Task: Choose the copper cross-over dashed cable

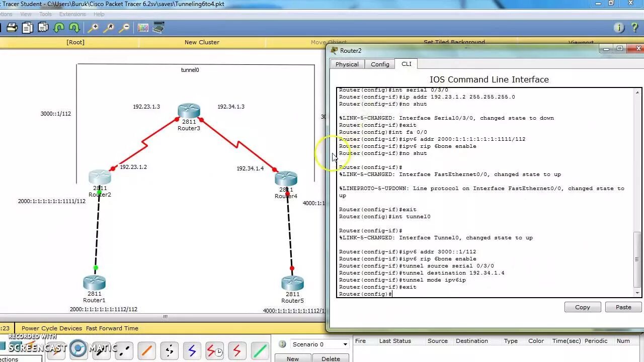Action: click(x=124, y=350)
